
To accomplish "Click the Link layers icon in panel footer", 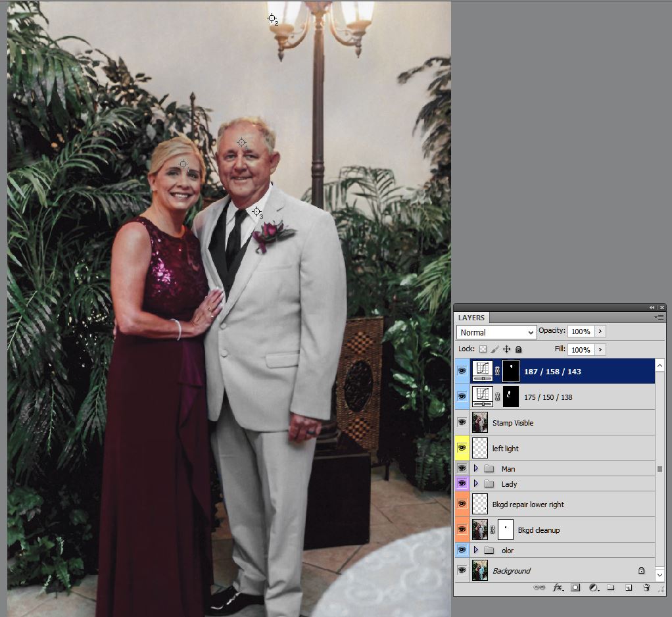I will (x=539, y=587).
